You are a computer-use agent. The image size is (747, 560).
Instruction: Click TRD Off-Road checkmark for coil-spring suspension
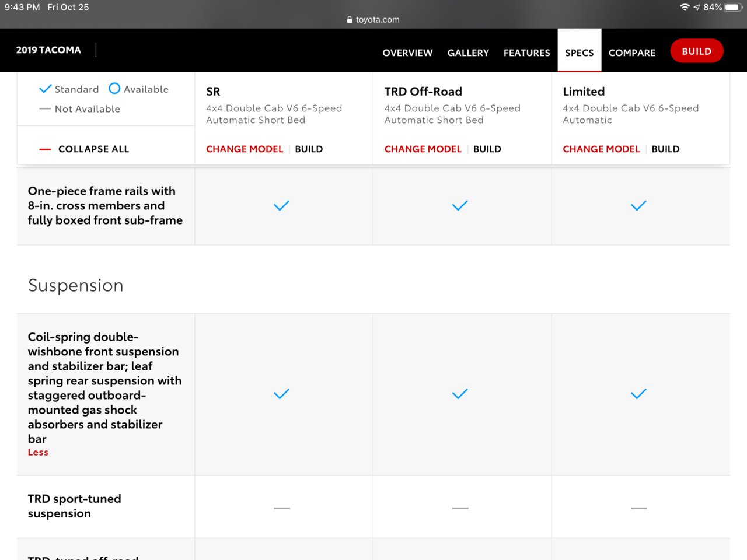(460, 394)
